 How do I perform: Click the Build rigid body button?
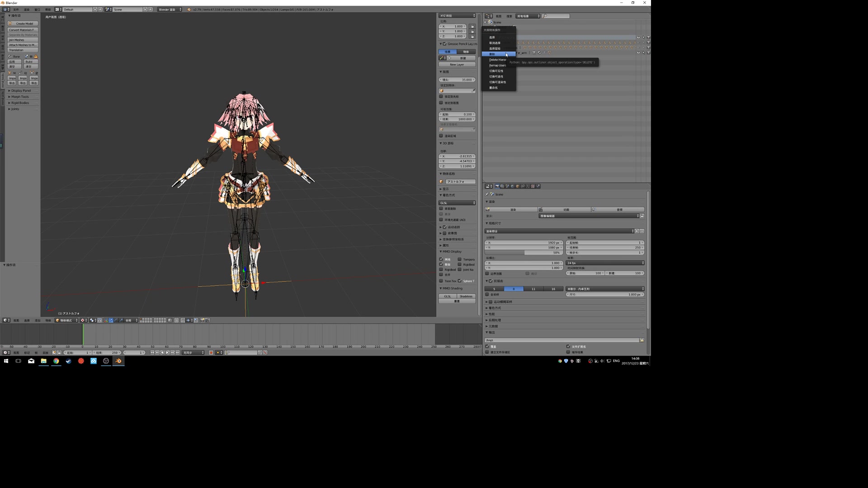(30, 61)
